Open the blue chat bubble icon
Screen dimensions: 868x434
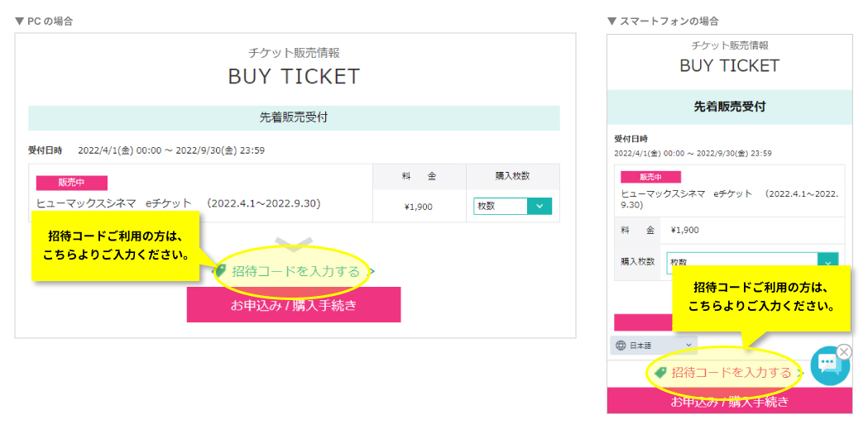(x=828, y=365)
